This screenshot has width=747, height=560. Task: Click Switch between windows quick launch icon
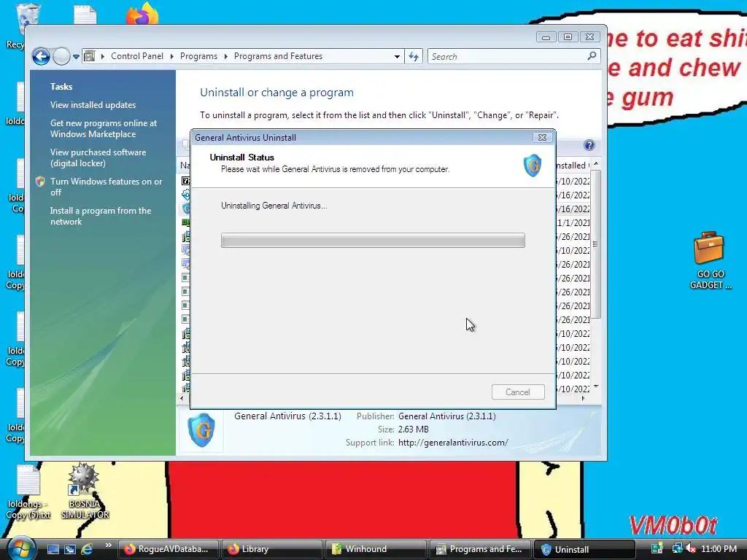coord(69,549)
